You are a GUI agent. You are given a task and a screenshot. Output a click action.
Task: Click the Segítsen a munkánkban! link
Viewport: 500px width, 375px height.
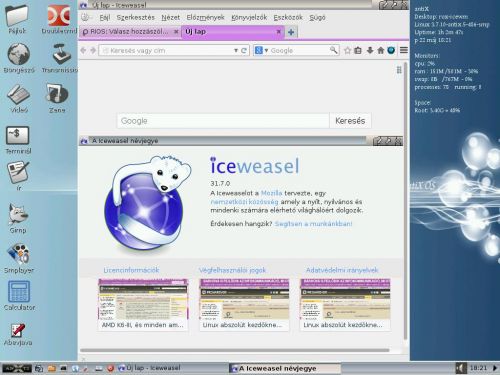coord(313,224)
